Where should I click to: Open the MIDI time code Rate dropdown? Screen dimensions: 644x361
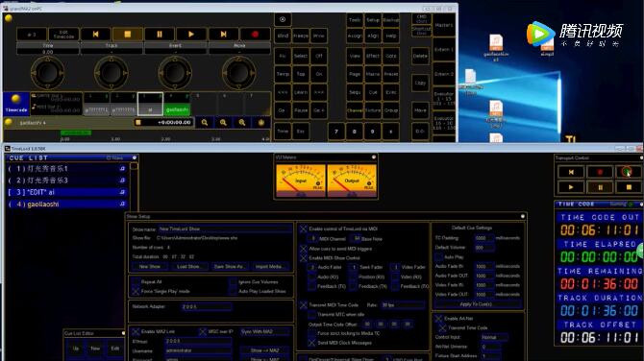403,304
